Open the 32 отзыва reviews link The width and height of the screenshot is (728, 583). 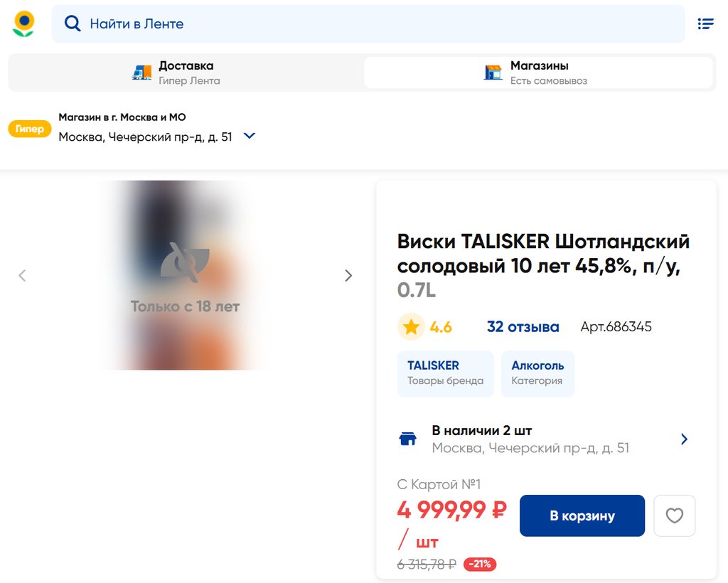click(523, 327)
